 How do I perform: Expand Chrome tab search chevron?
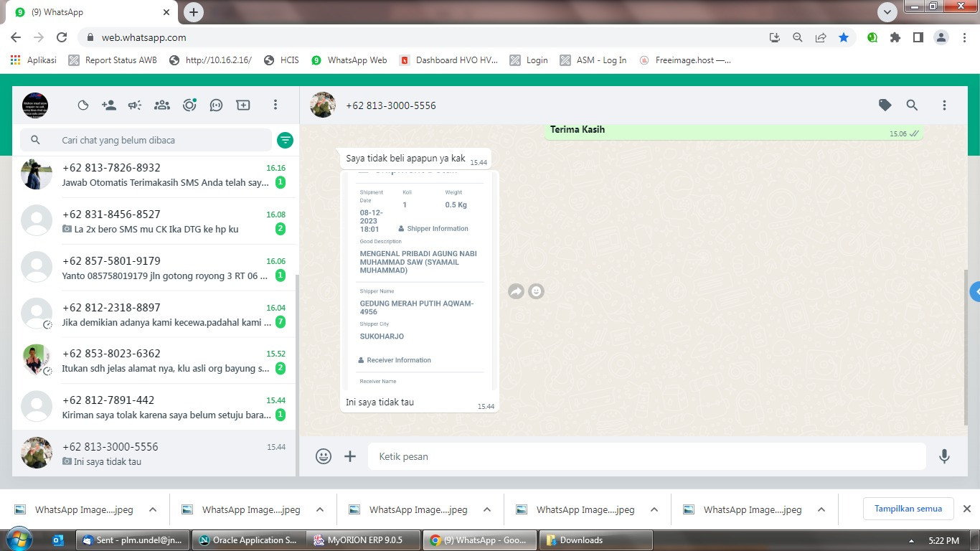[x=887, y=11]
